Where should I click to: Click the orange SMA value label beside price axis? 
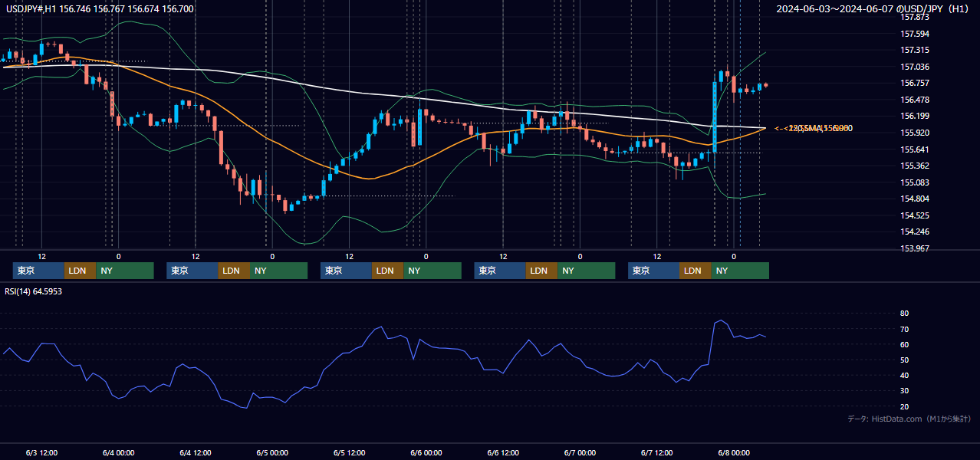tap(813, 128)
